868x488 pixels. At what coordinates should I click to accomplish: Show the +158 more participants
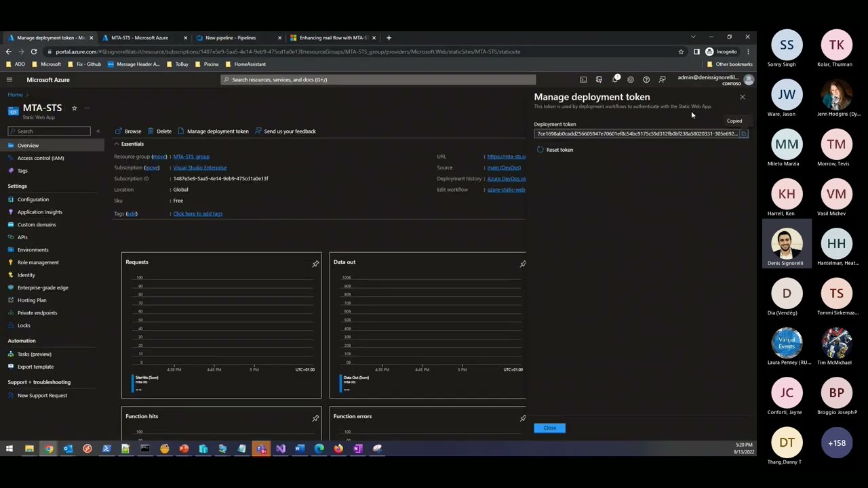click(x=836, y=443)
